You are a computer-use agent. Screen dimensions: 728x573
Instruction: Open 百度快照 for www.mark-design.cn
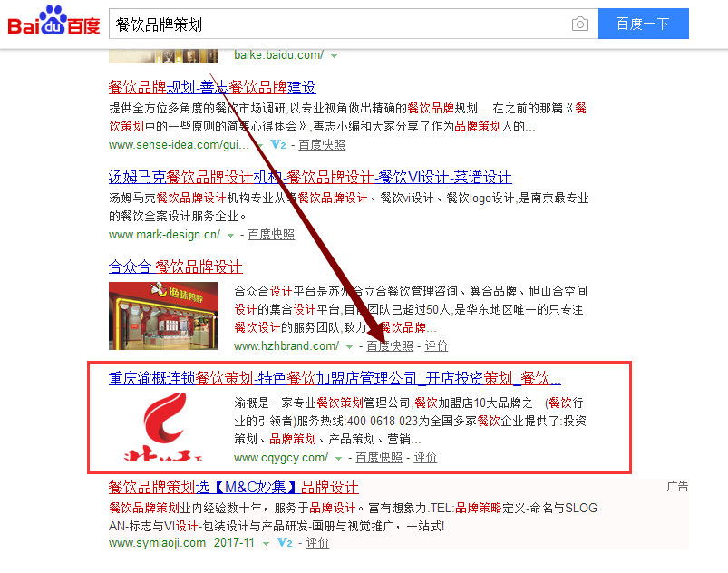[271, 235]
